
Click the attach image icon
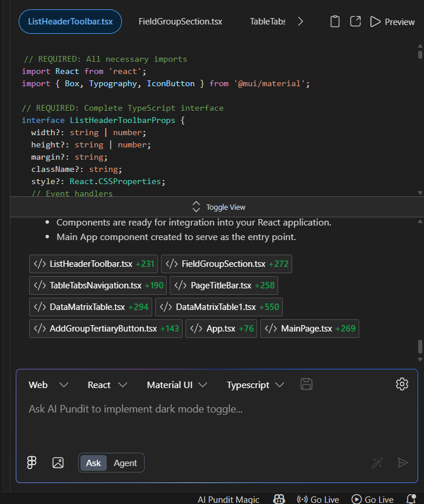click(58, 463)
